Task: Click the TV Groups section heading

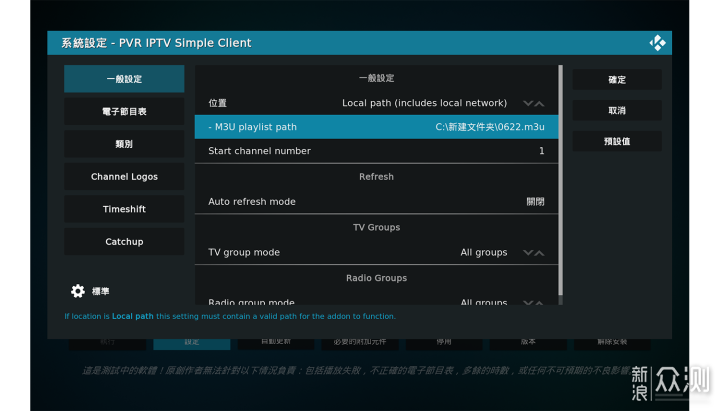Action: [x=376, y=227]
